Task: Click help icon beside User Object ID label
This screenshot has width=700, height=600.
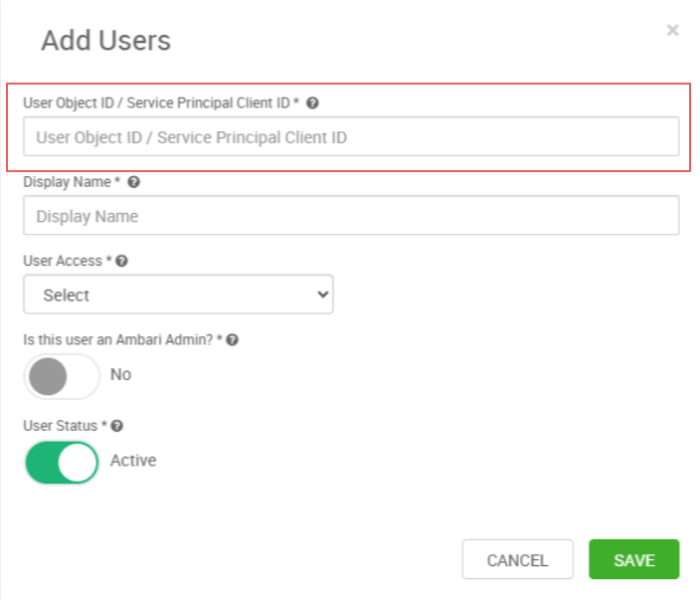Action: click(313, 102)
